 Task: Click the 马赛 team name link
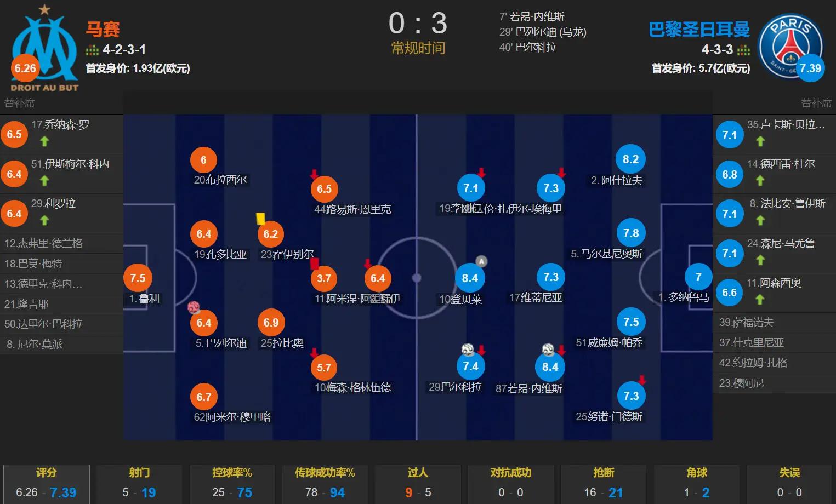click(103, 29)
